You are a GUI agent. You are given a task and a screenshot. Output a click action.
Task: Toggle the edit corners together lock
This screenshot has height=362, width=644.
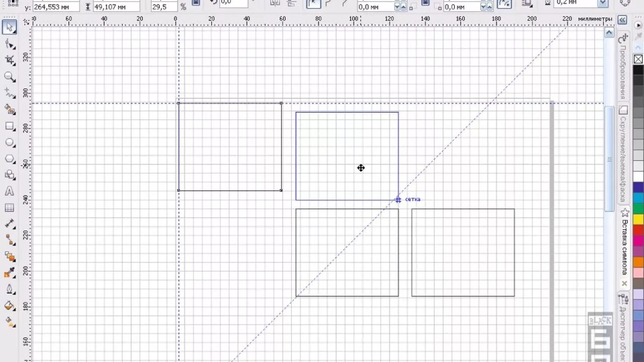(x=425, y=3)
